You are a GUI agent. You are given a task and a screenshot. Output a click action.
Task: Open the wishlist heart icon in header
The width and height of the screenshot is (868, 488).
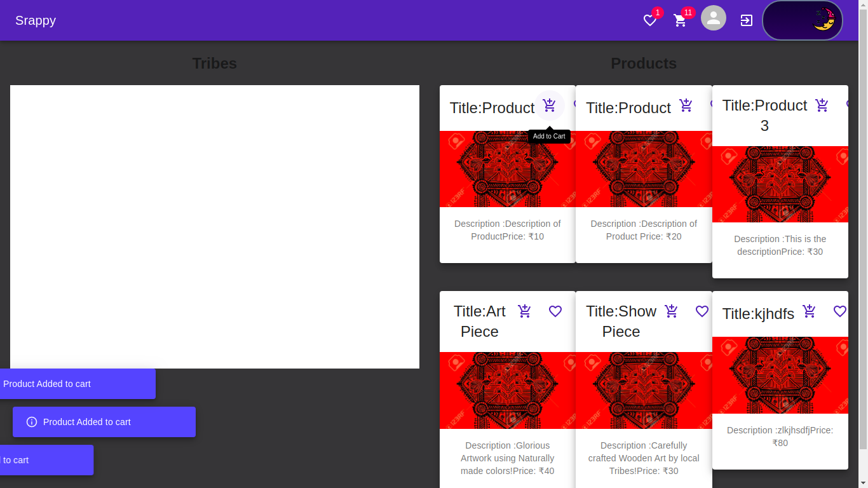click(x=649, y=20)
